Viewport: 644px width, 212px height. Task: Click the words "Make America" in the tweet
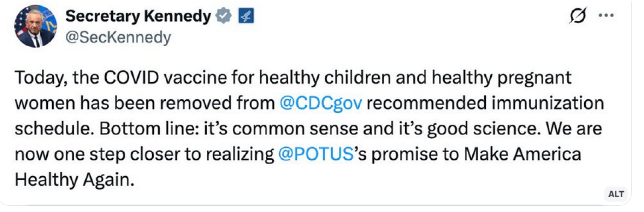pyautogui.click(x=522, y=154)
